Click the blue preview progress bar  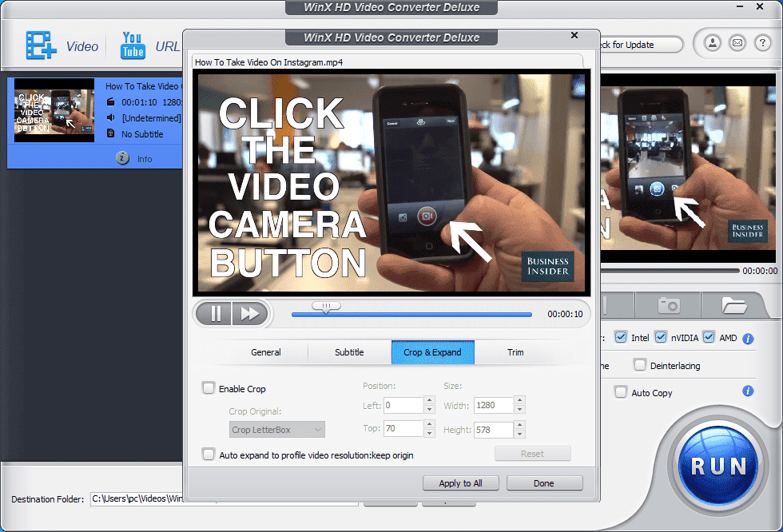[411, 315]
